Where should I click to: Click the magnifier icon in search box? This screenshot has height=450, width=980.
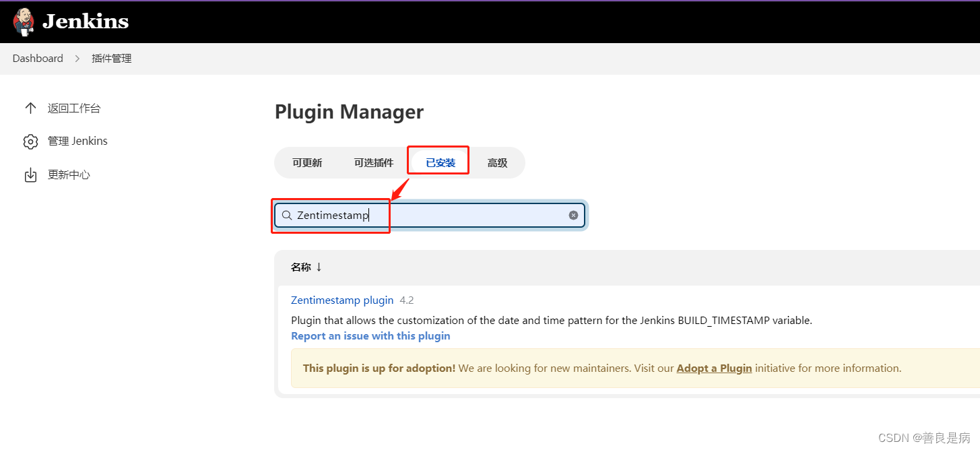pyautogui.click(x=286, y=216)
